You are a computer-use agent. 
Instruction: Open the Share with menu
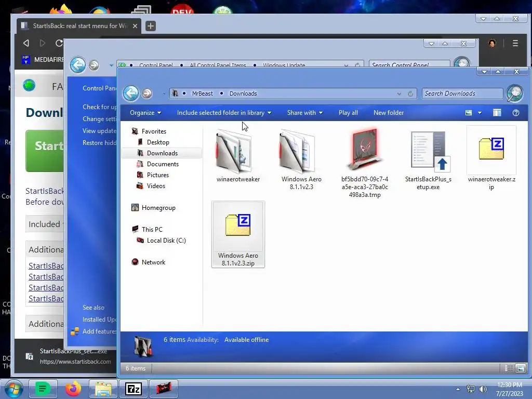pyautogui.click(x=304, y=113)
